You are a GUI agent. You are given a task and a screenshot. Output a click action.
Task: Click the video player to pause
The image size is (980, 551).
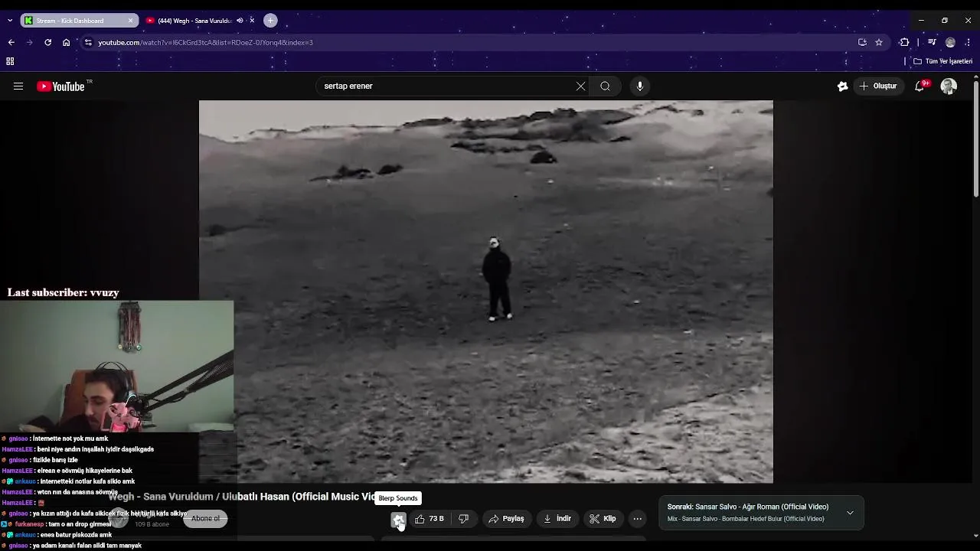coord(486,292)
